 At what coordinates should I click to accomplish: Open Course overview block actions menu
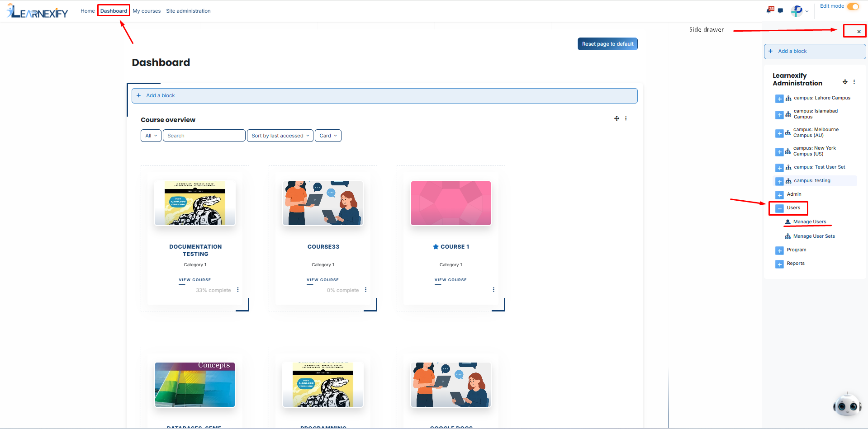click(626, 118)
